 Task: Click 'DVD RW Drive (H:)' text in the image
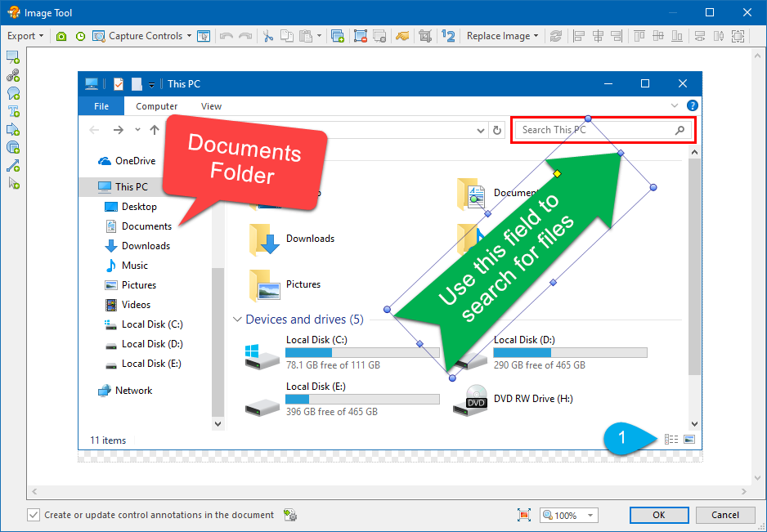pos(533,399)
